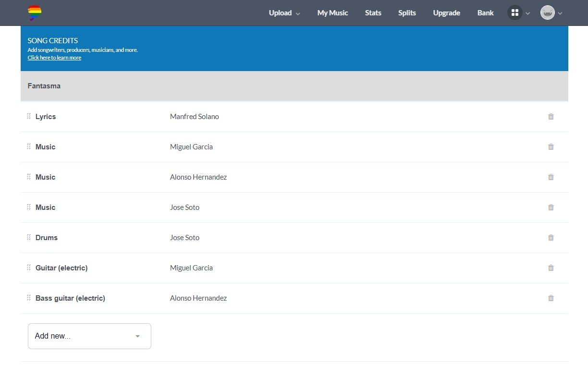Image resolution: width=588 pixels, height=365 pixels.
Task: Click the SONG CREDITS heading
Action: [53, 41]
